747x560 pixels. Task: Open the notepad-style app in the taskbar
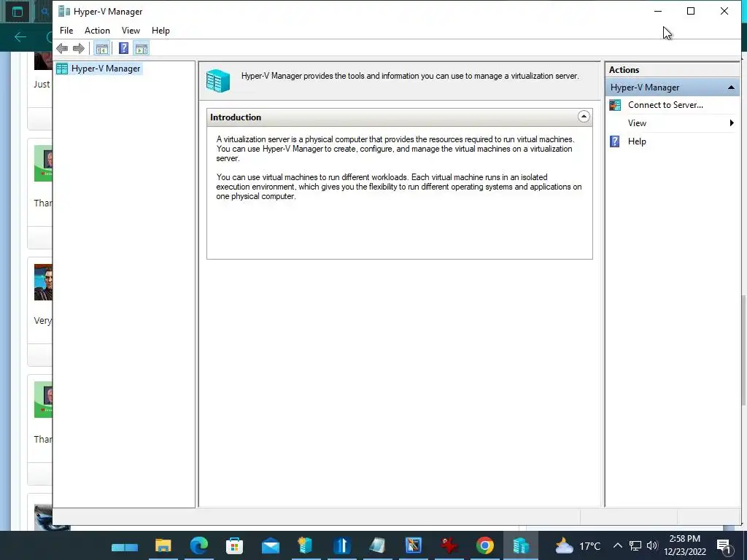pyautogui.click(x=377, y=545)
